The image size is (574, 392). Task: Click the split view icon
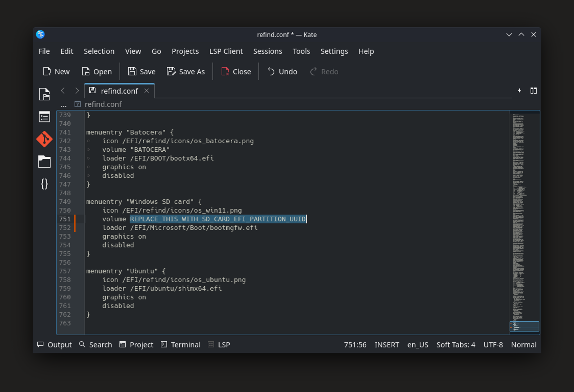pos(533,91)
